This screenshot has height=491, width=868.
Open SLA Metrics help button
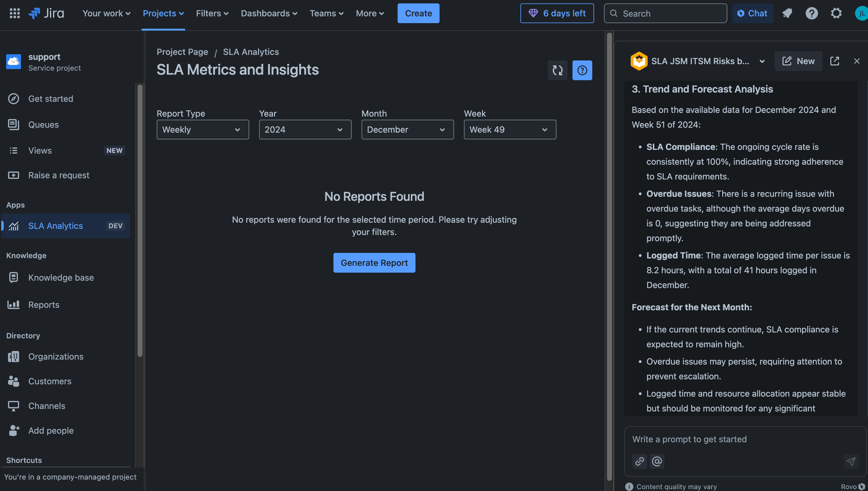[x=582, y=70]
